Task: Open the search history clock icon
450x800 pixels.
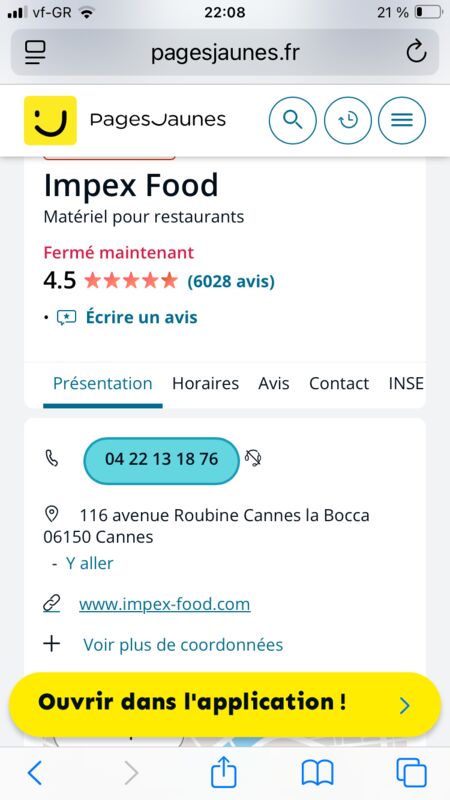Action: pos(348,120)
